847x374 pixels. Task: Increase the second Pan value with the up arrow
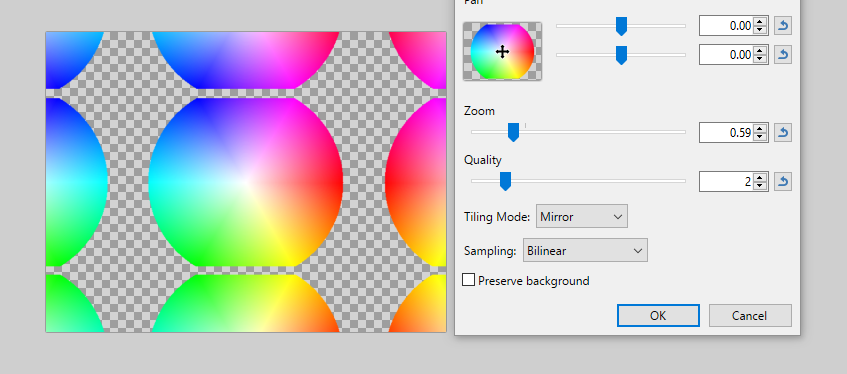pyautogui.click(x=760, y=51)
